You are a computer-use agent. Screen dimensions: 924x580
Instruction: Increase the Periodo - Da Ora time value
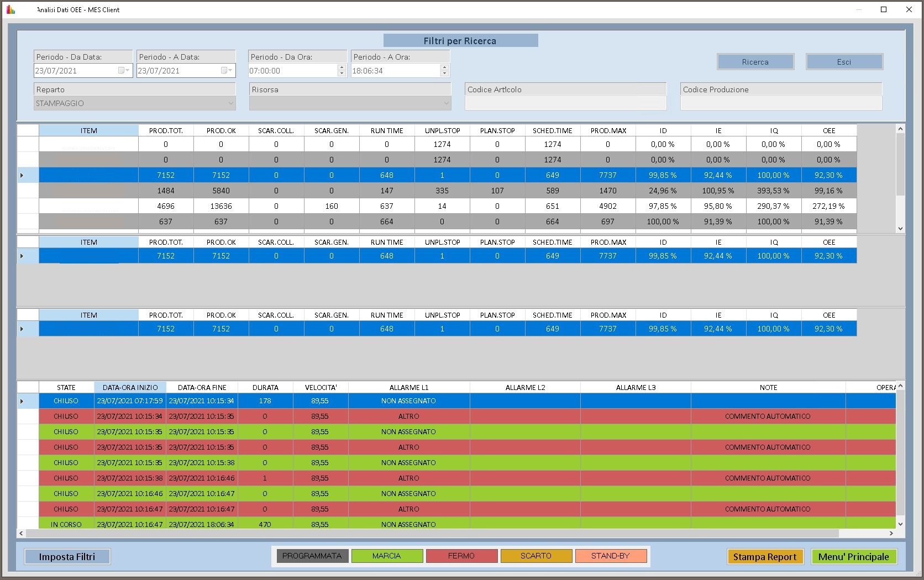[x=342, y=67]
